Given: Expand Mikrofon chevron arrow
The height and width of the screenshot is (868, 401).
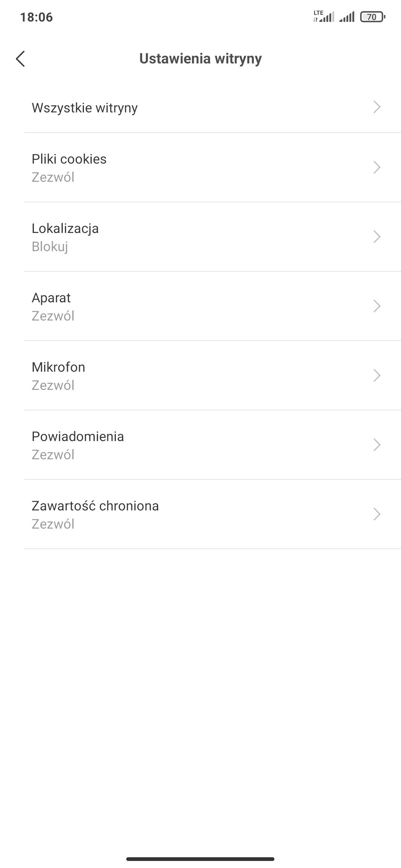Looking at the screenshot, I should [x=377, y=375].
